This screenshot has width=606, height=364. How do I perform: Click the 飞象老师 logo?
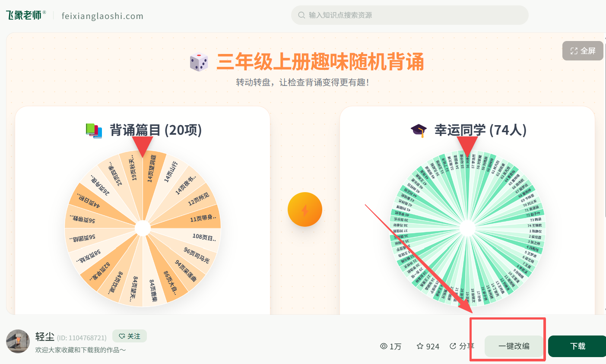(x=26, y=15)
